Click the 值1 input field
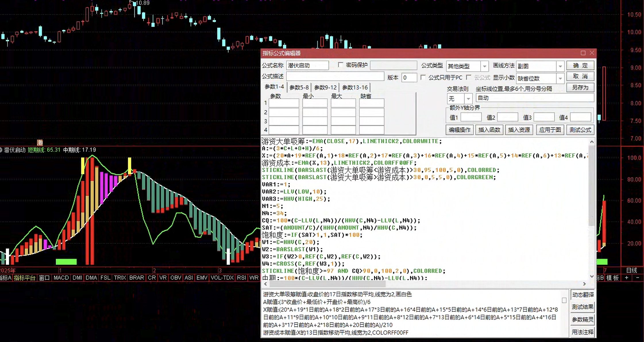 point(471,117)
